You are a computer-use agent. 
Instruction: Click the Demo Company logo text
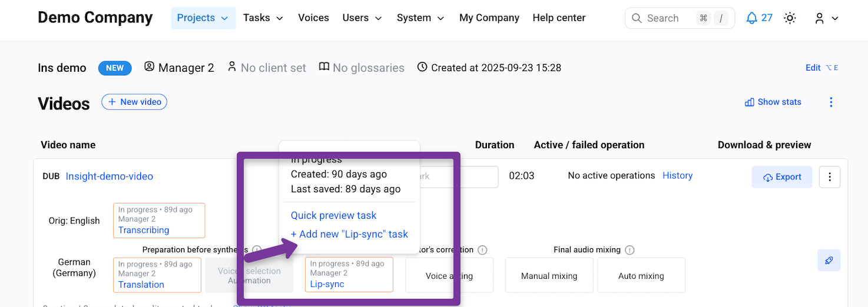tap(95, 18)
